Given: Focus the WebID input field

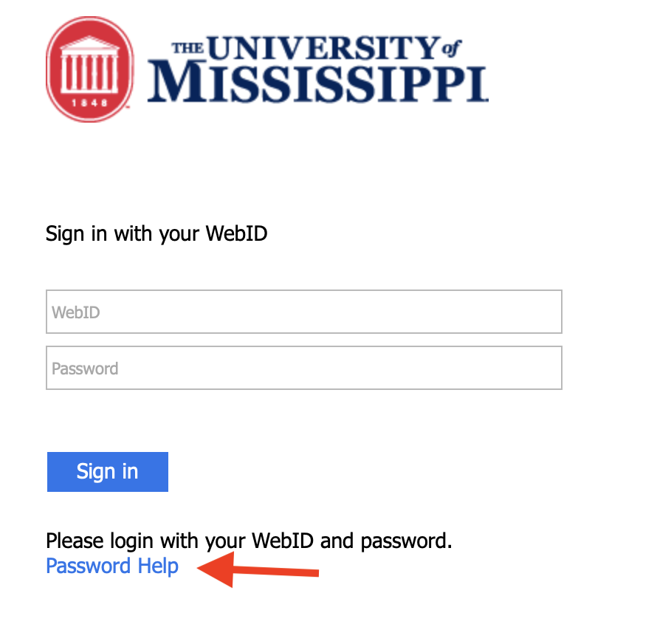Looking at the screenshot, I should pyautogui.click(x=304, y=312).
